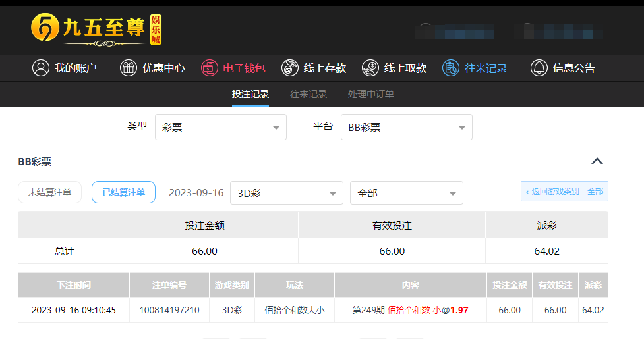Image resolution: width=644 pixels, height=339 pixels.
Task: Click total 派彩 value 64.02 in summary
Action: pyautogui.click(x=546, y=251)
